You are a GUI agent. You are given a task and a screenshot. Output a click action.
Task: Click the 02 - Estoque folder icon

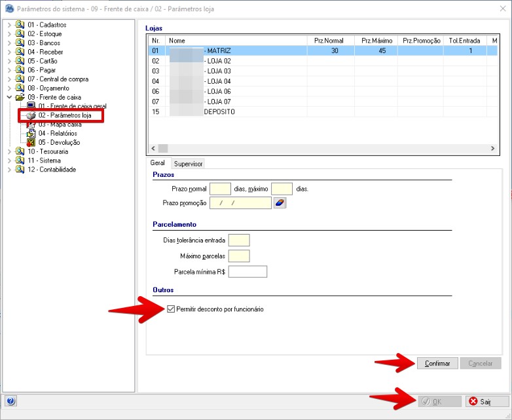(20, 33)
